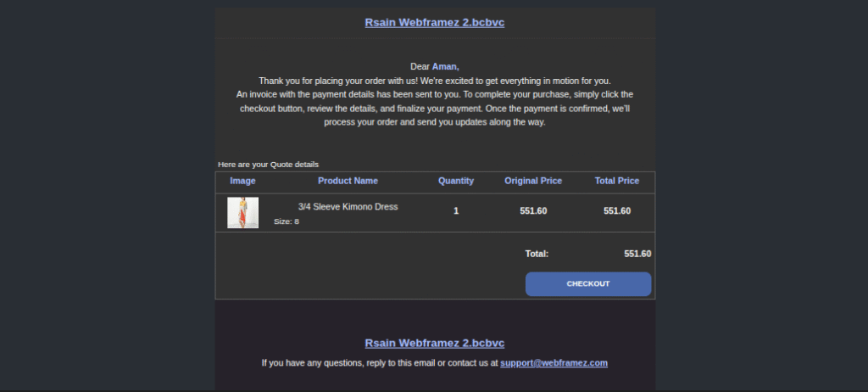Open the Rsain Webframez footer link
This screenshot has height=392, width=868.
click(435, 343)
